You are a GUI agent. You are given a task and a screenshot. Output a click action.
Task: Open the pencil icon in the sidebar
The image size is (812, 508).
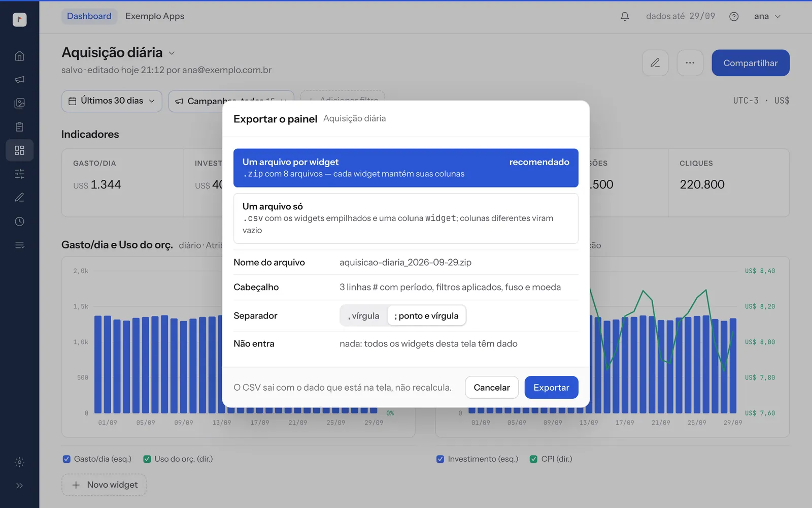[19, 198]
